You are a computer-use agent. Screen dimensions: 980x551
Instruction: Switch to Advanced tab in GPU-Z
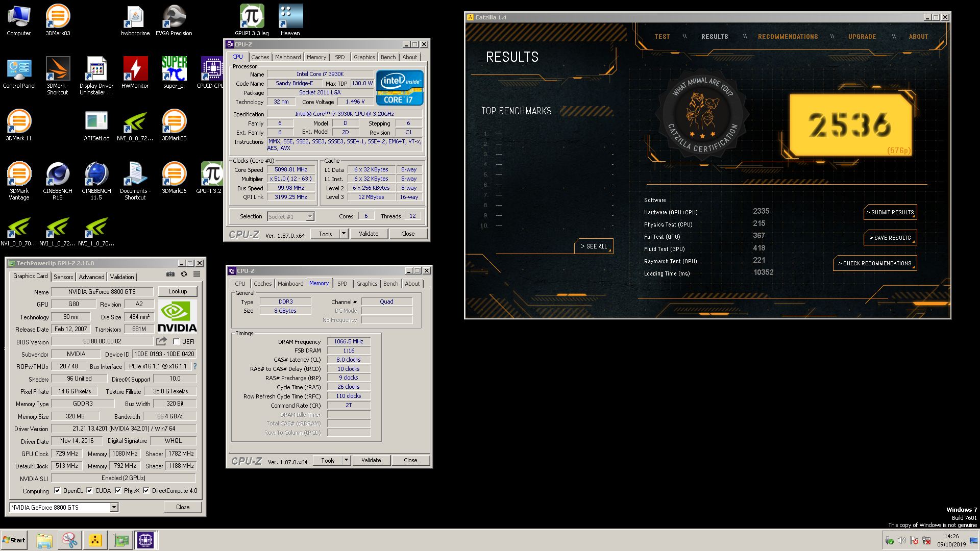click(92, 277)
